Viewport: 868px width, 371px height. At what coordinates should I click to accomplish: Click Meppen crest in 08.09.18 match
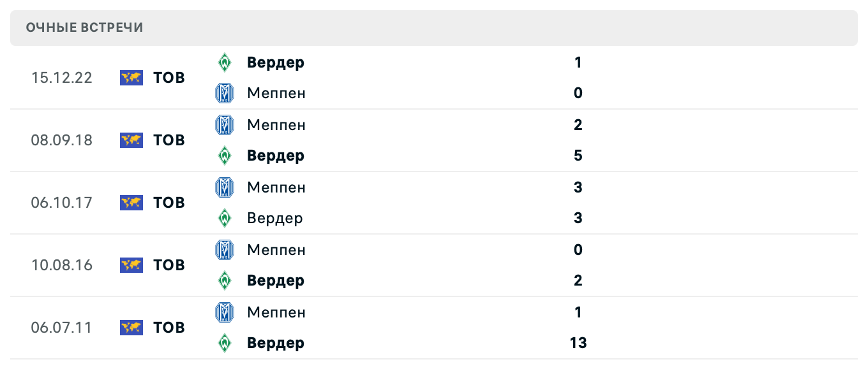click(224, 125)
